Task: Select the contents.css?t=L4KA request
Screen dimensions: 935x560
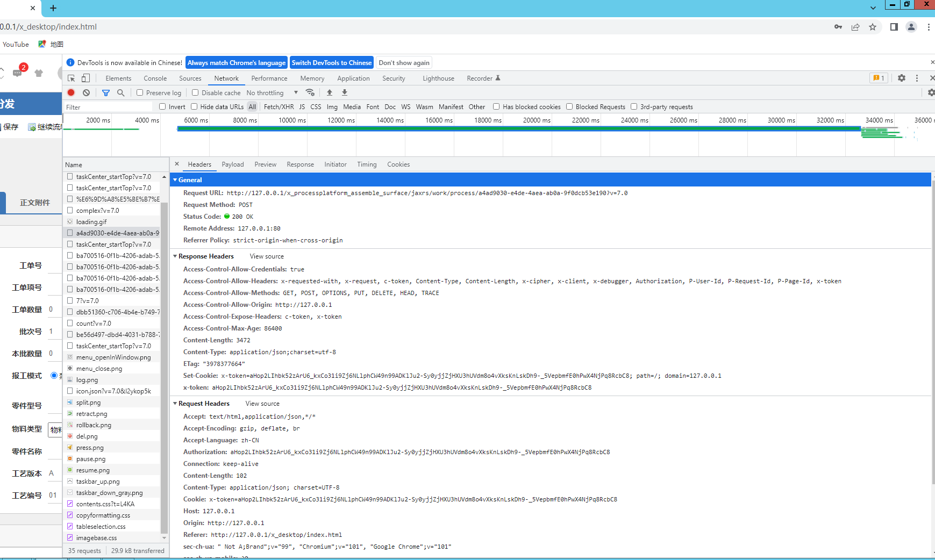Action: [x=112, y=504]
